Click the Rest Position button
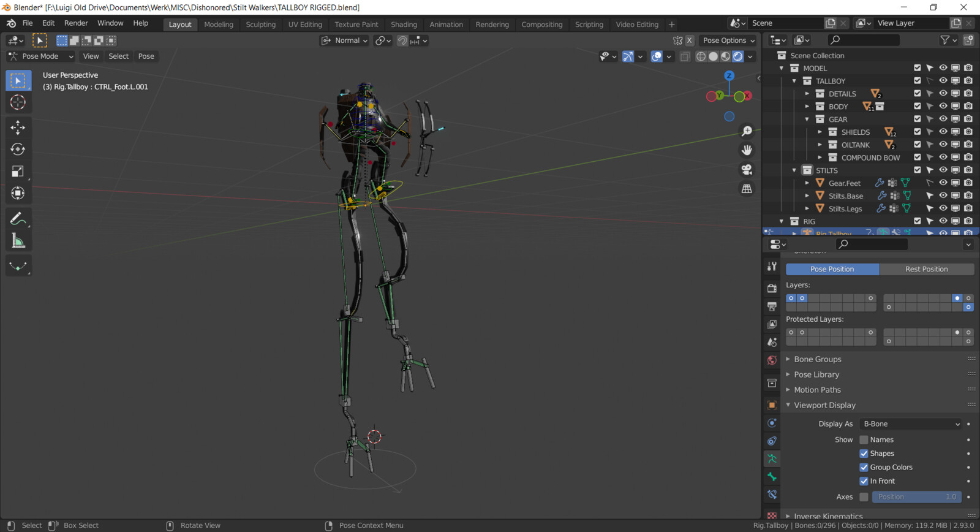 (x=926, y=269)
